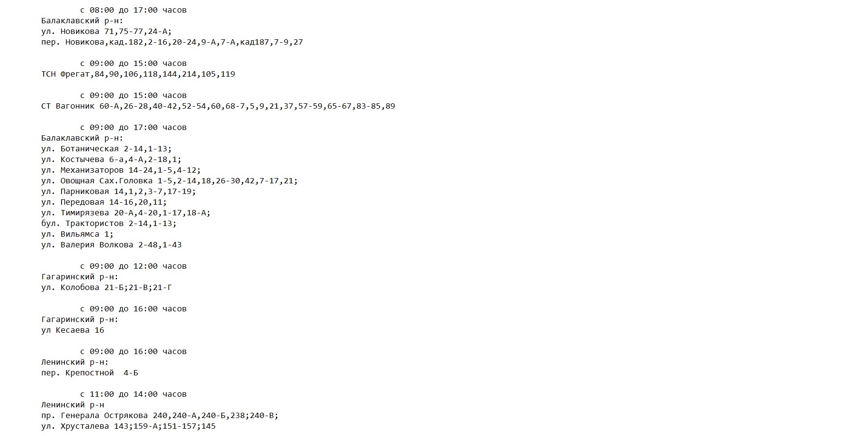
Task: Click the ул. Передовая line
Action: (104, 202)
